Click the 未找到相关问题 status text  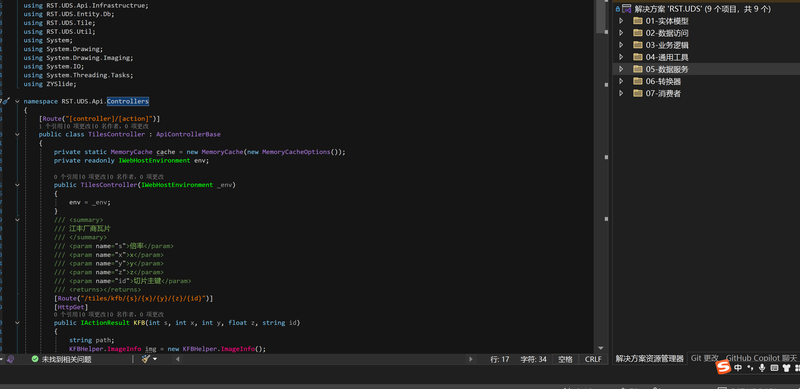(66, 359)
